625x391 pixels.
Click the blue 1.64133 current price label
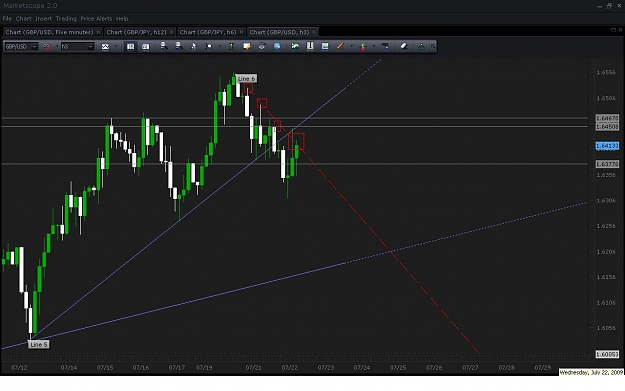coord(607,146)
